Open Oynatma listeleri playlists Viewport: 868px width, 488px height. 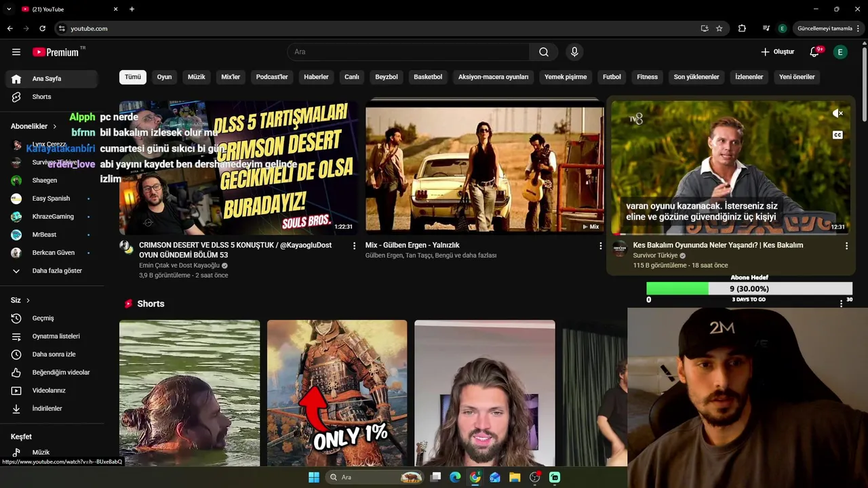52,336
